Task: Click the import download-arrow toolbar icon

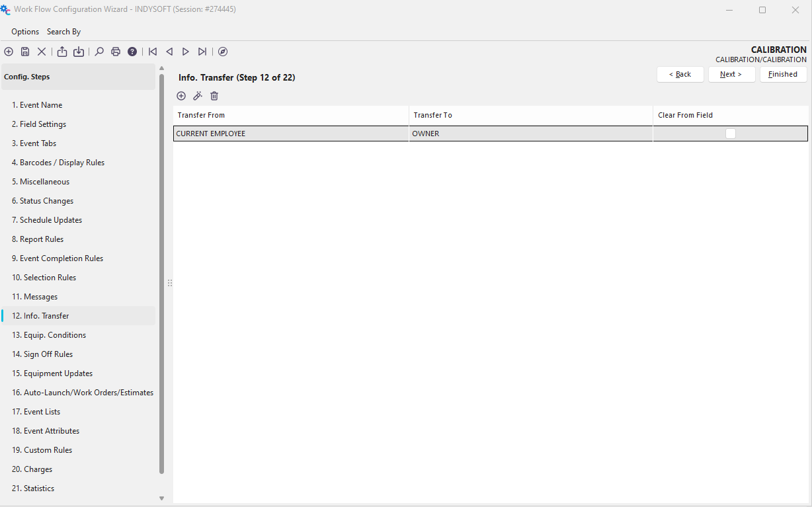Action: coord(79,52)
